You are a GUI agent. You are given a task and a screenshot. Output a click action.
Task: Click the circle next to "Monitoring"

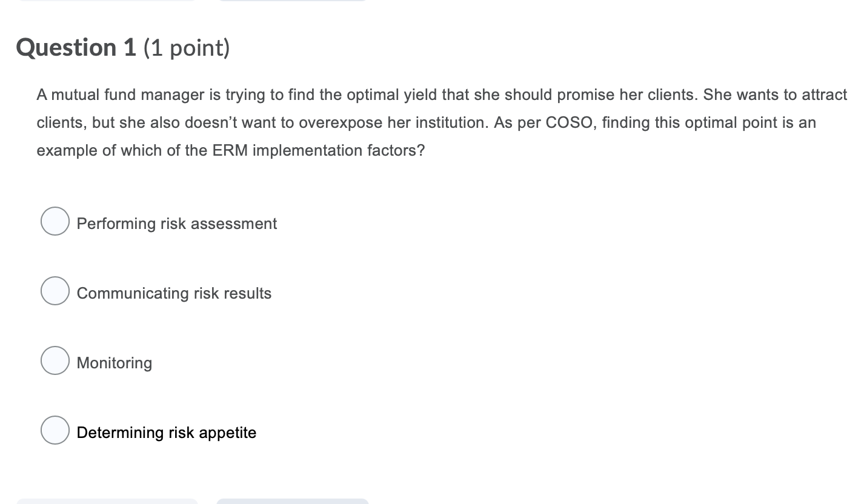tap(55, 360)
